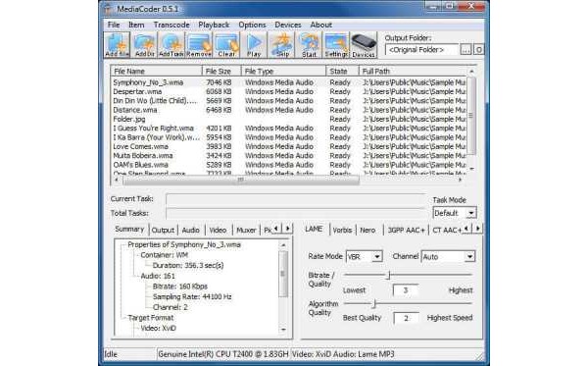Sort by the File Size column header
This screenshot has width=588, height=366.
pos(221,71)
